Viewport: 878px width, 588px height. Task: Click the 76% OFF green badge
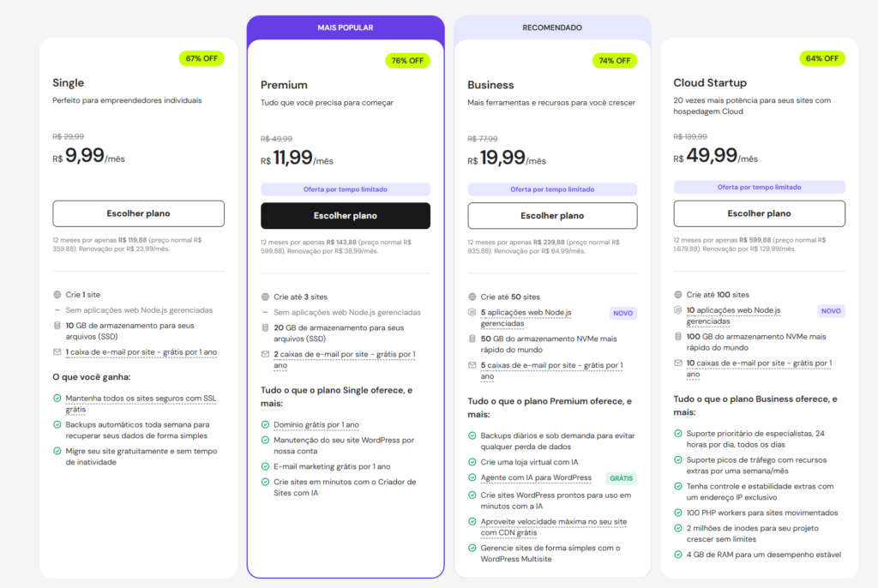pos(407,61)
